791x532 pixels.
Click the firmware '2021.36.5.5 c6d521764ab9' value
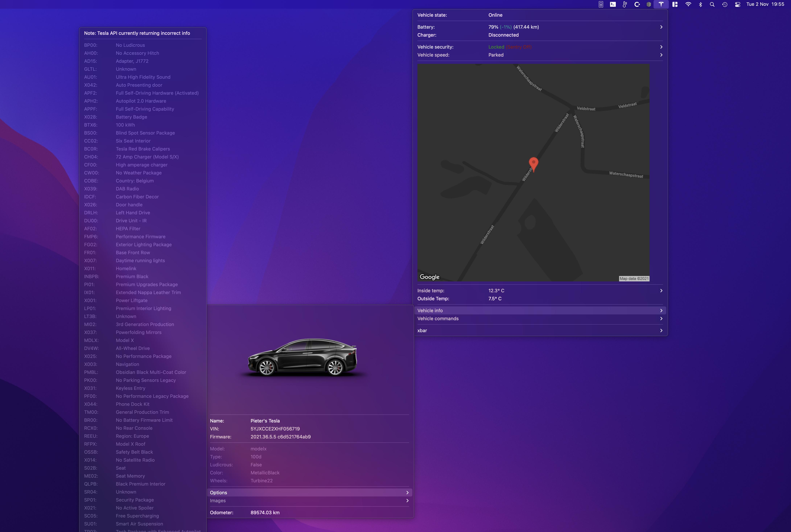[281, 437]
